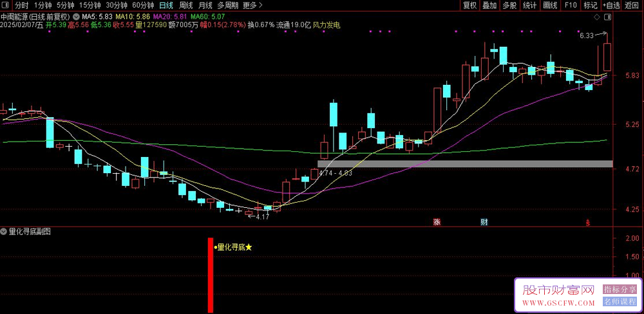Select the 60分钟 period tab
This screenshot has width=644, height=314.
[x=144, y=5]
